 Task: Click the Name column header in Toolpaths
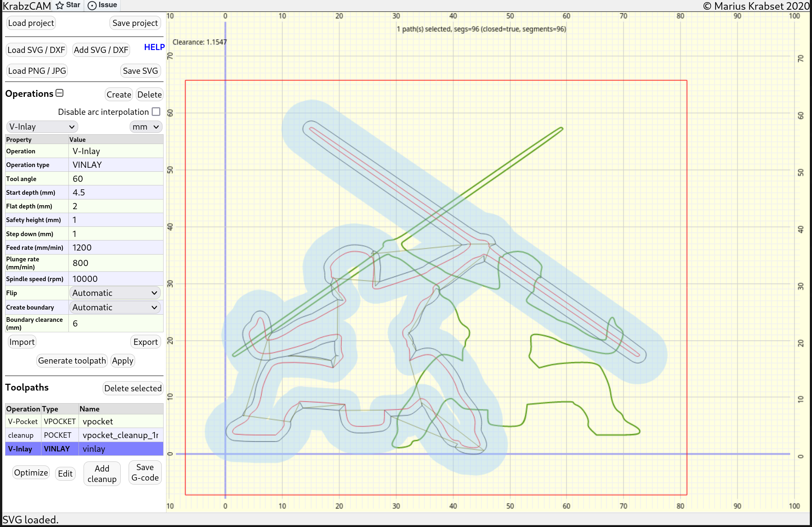[121, 409]
